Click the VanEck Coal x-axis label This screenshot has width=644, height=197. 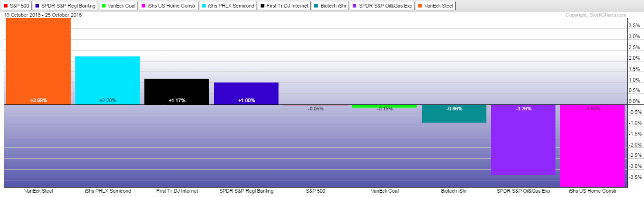point(385,191)
